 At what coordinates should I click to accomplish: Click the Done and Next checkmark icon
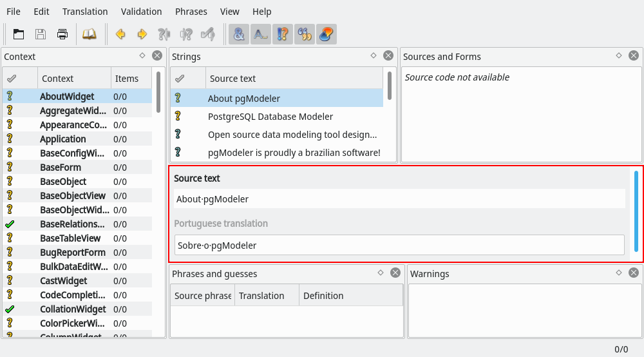tap(208, 34)
